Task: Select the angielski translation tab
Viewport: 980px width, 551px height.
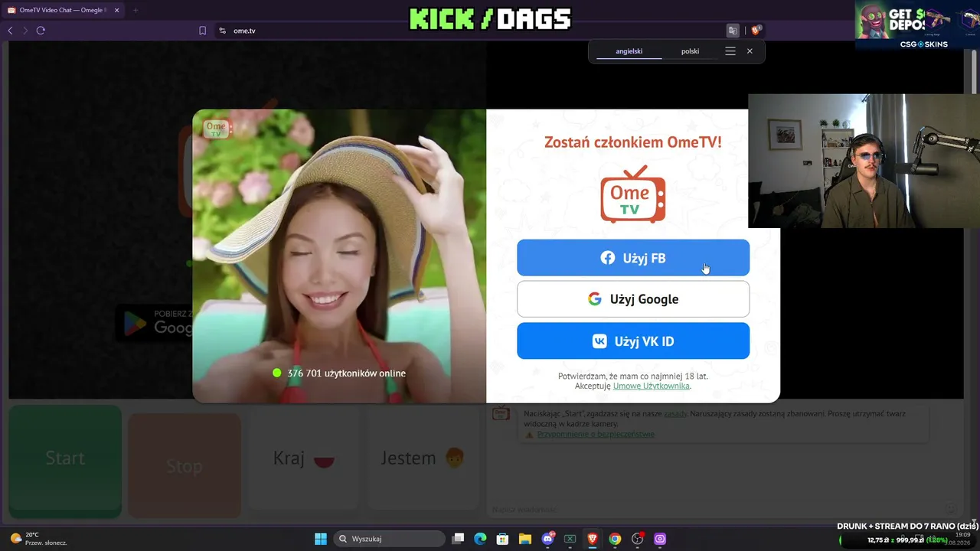Action: [629, 51]
